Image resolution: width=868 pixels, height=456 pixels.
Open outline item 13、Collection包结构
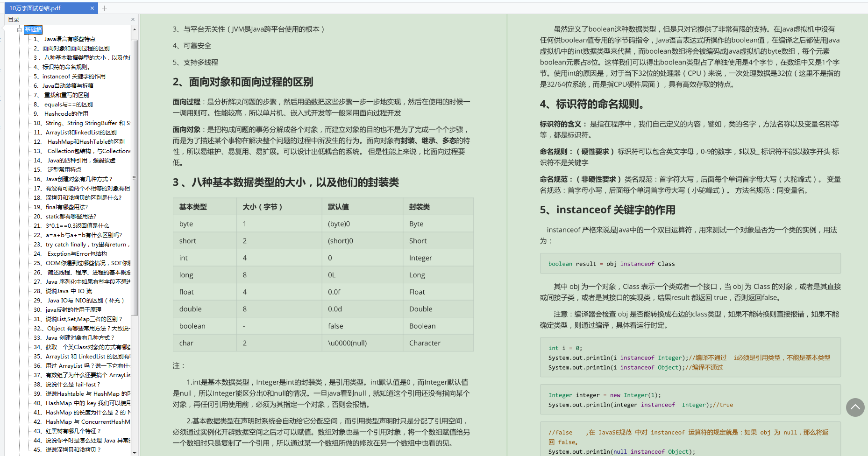(82, 151)
